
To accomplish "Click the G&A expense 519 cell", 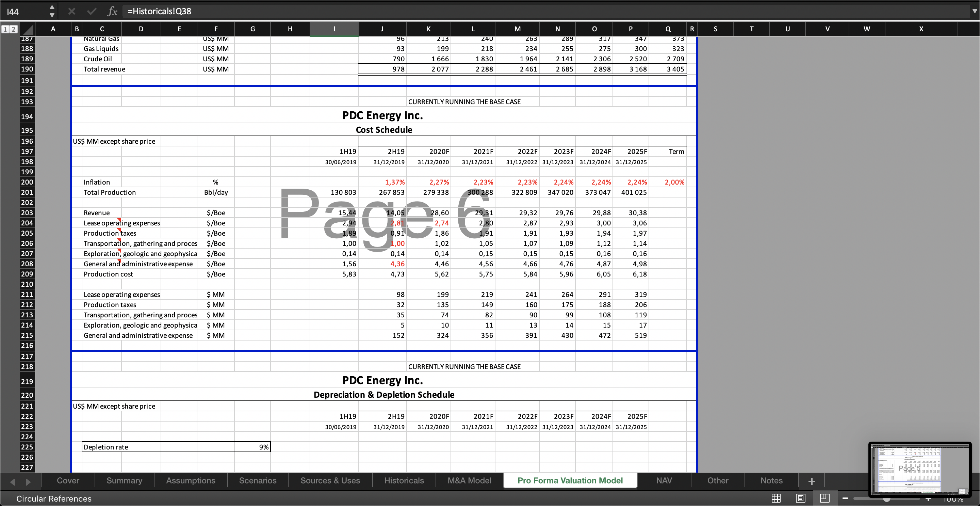I will 631,335.
